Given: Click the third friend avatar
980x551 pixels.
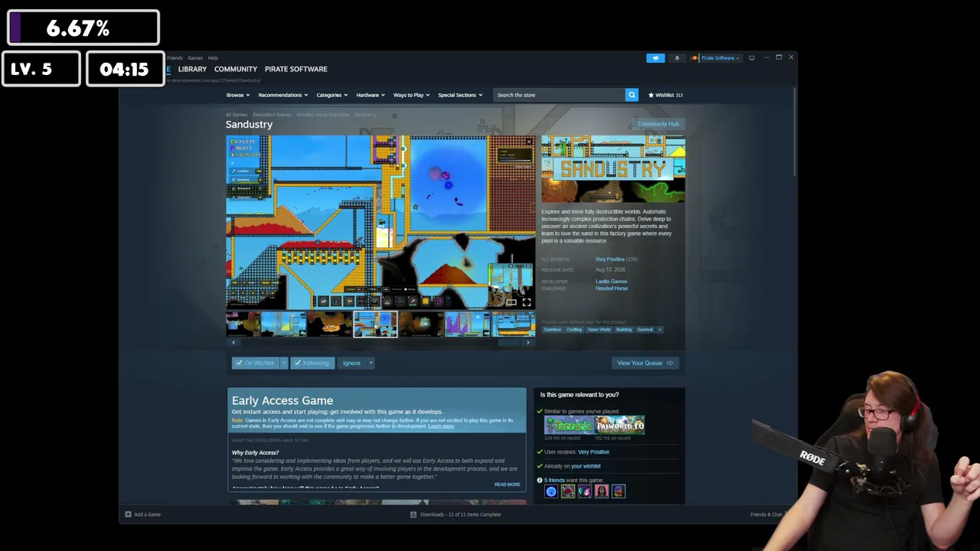Looking at the screenshot, I should click(584, 491).
